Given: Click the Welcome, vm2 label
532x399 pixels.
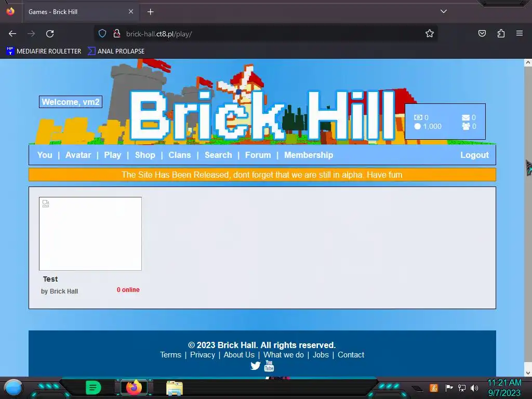Looking at the screenshot, I should tap(71, 102).
